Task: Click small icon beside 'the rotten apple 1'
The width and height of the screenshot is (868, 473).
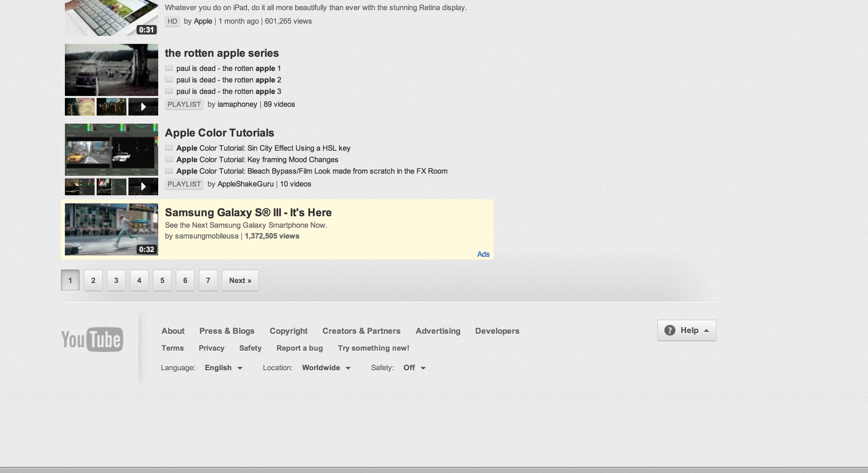Action: coord(169,68)
